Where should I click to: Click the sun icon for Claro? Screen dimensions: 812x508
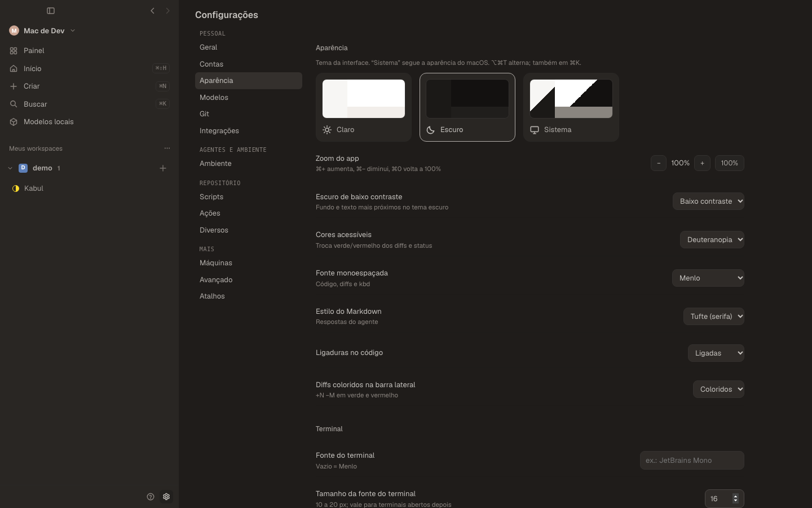click(x=327, y=130)
